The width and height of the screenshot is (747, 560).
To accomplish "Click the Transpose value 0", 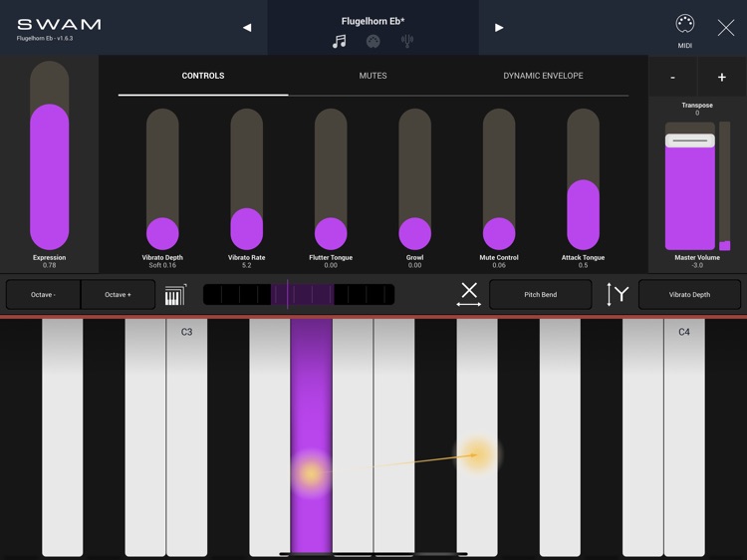I will 697,113.
